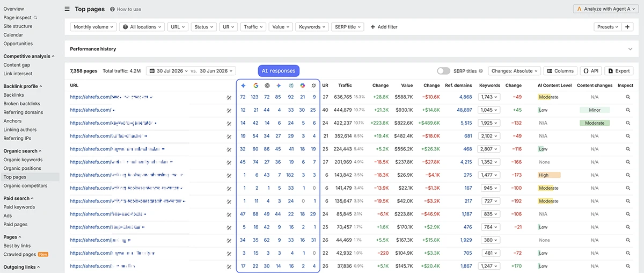
Task: Go to Site structure in sidebar
Action: pos(18,26)
